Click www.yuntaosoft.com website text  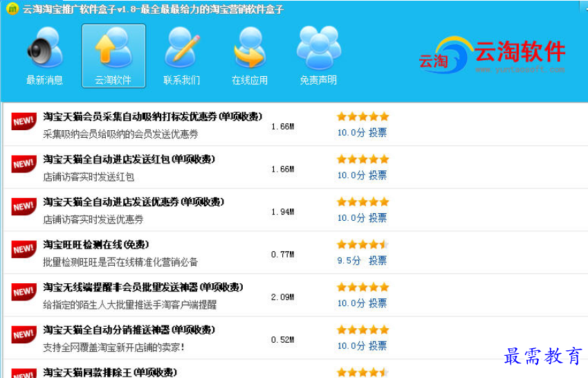(x=520, y=69)
